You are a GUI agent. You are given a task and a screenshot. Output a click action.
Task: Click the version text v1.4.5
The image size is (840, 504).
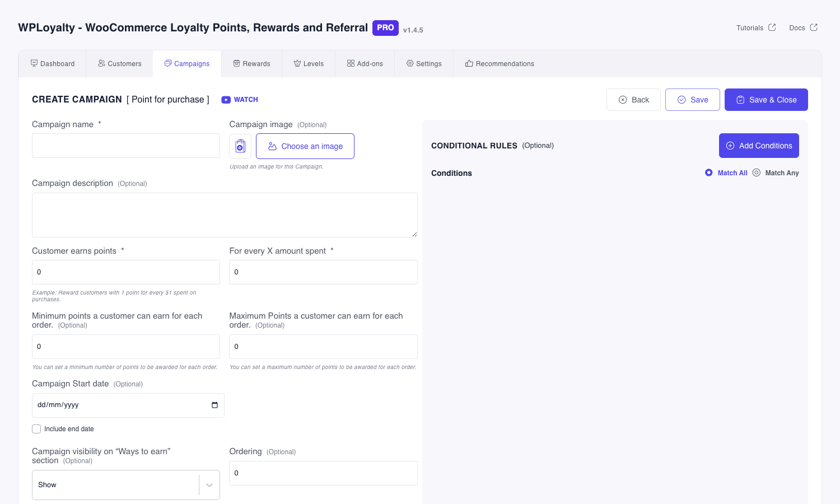pos(413,30)
